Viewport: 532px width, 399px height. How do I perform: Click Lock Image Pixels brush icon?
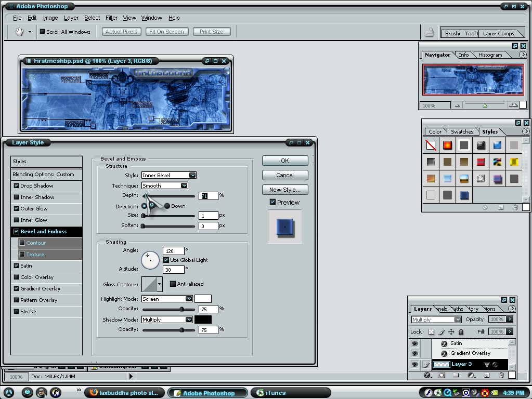(x=442, y=332)
